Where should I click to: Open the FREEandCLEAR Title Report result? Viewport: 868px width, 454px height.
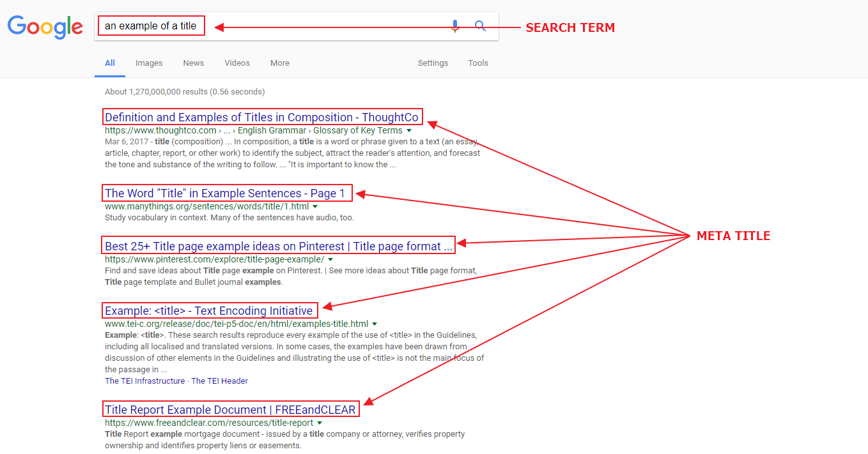click(230, 410)
